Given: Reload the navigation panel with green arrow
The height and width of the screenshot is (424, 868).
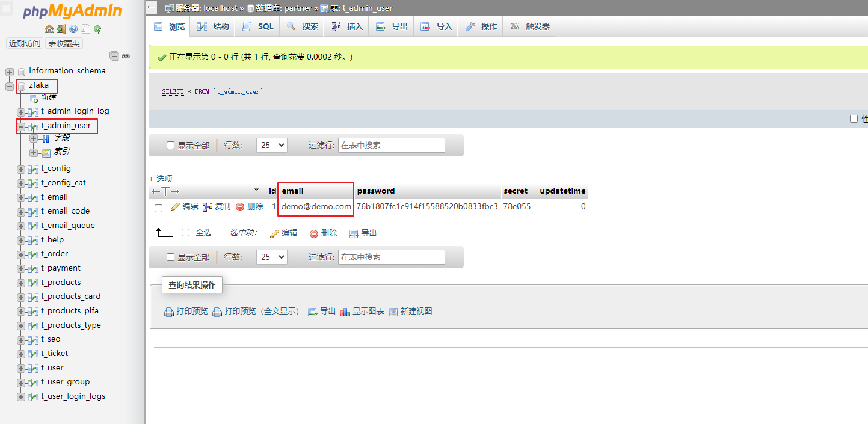Looking at the screenshot, I should [97, 29].
